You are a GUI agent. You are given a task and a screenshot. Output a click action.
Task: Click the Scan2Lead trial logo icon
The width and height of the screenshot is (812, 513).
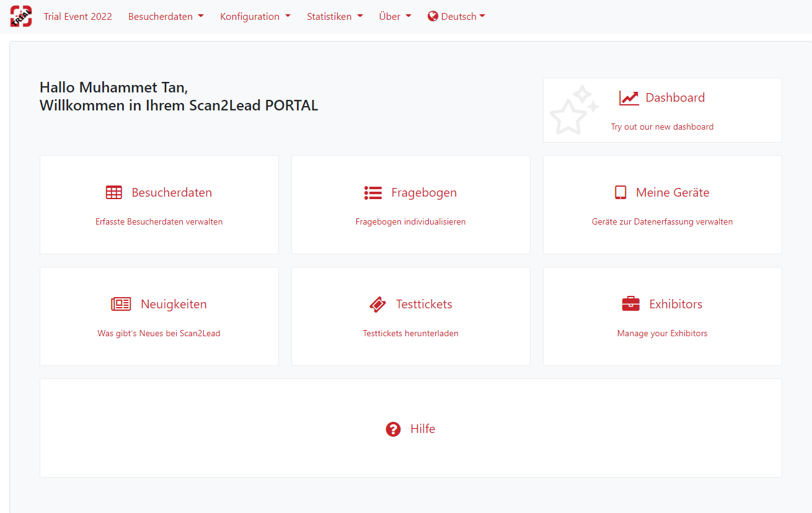[21, 16]
